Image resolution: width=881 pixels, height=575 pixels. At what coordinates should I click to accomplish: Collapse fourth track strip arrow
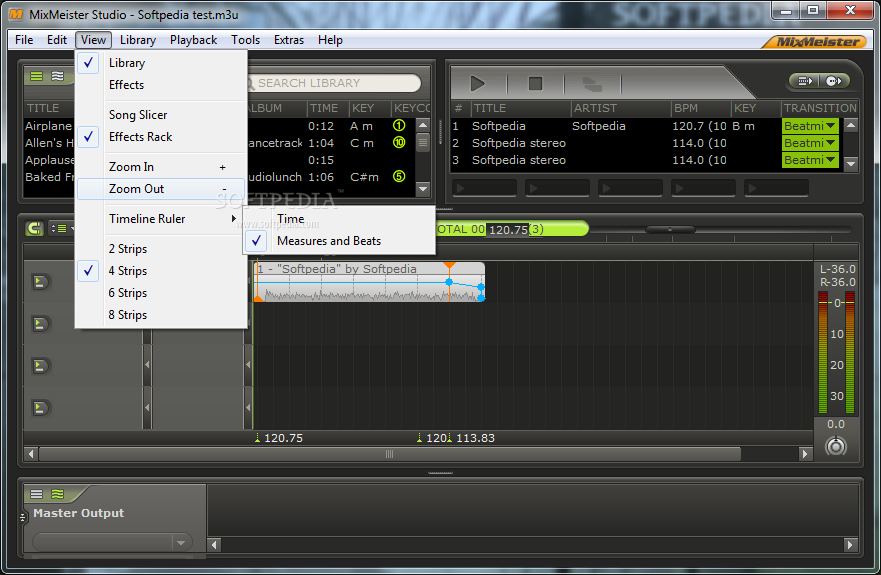click(x=147, y=408)
